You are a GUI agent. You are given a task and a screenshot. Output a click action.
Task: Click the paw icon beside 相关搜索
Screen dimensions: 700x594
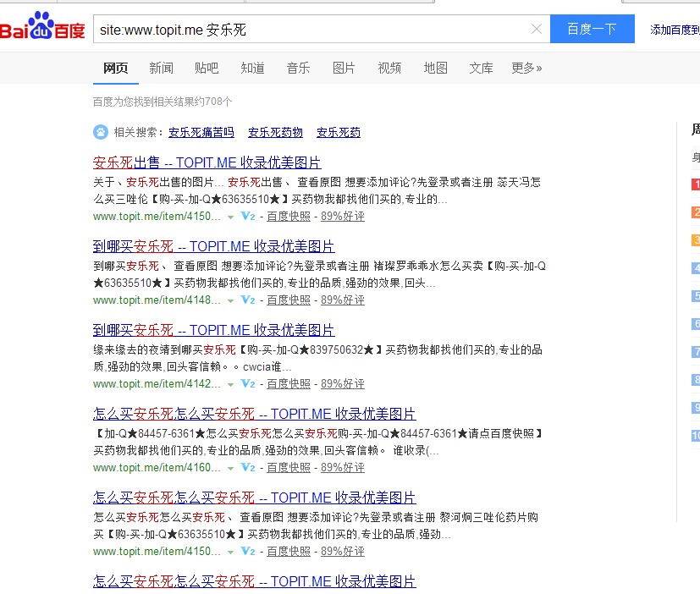click(x=101, y=132)
